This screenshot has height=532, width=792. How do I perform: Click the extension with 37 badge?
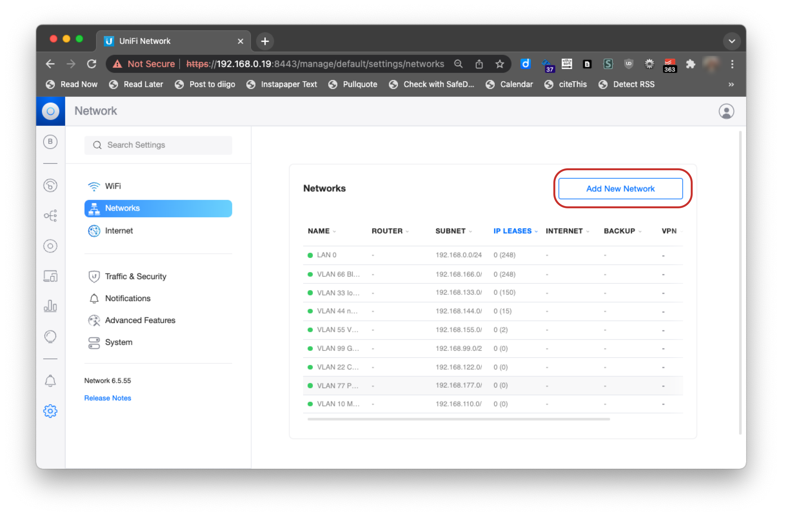(548, 65)
